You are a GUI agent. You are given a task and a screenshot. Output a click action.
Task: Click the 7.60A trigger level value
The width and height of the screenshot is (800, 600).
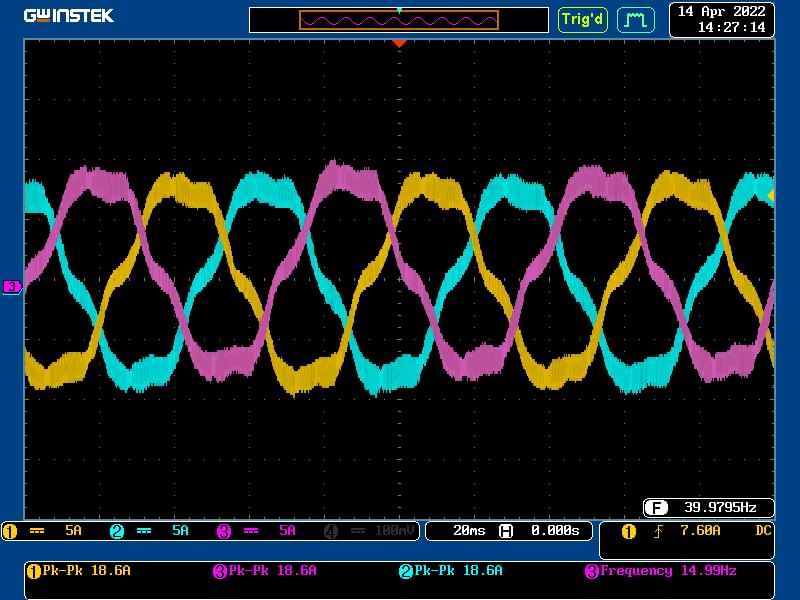(700, 531)
